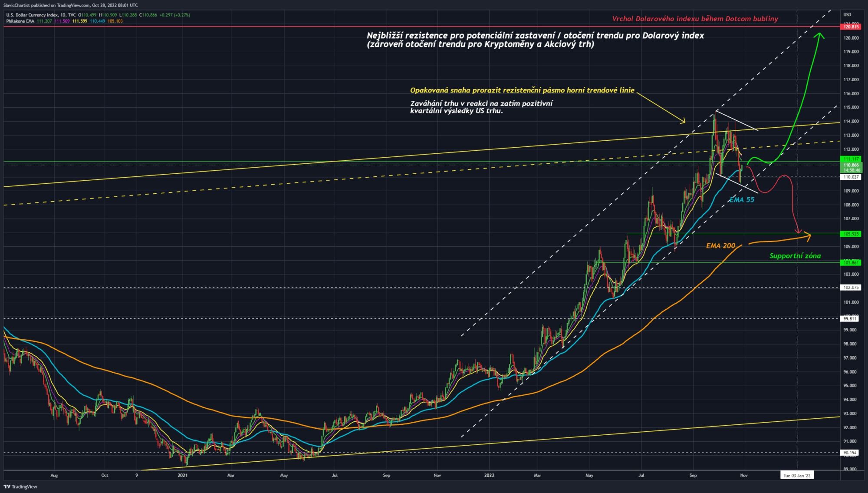Click the 110.027 dashed level price tag

tap(851, 177)
